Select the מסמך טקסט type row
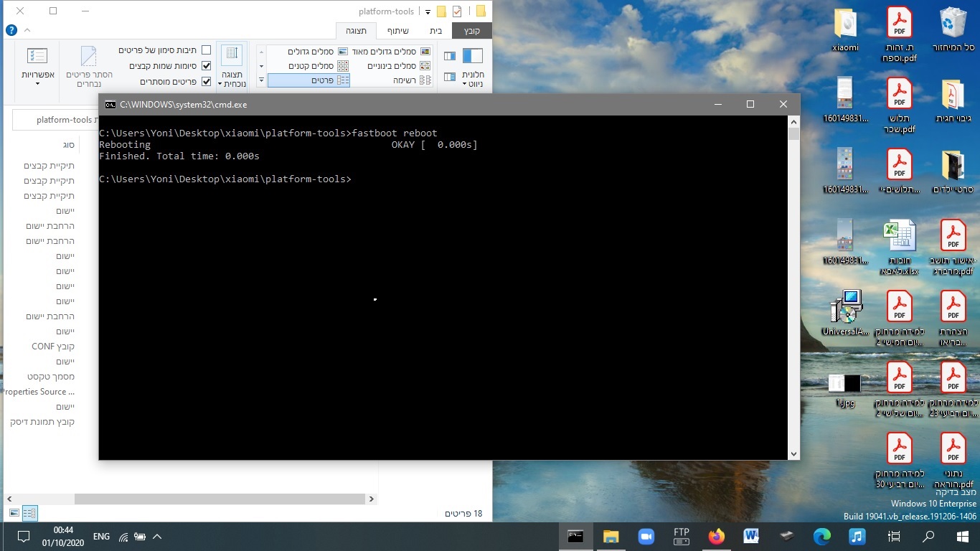The image size is (980, 551). [x=51, y=377]
